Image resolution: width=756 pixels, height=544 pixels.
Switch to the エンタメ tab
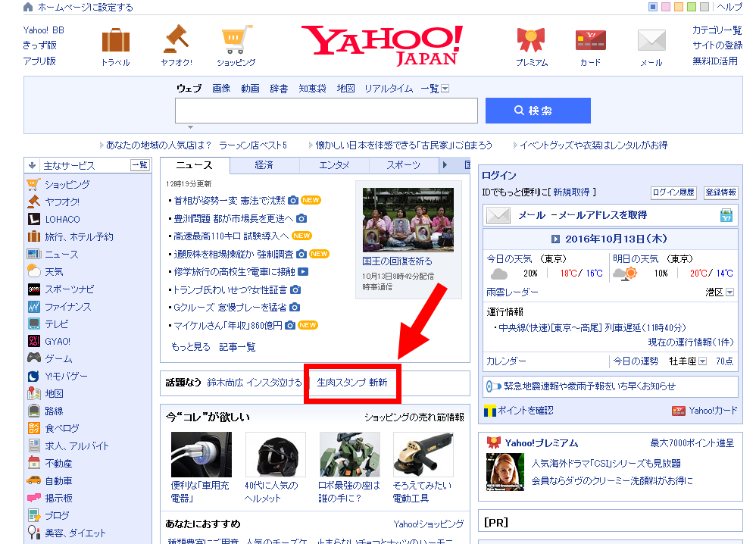tap(334, 165)
